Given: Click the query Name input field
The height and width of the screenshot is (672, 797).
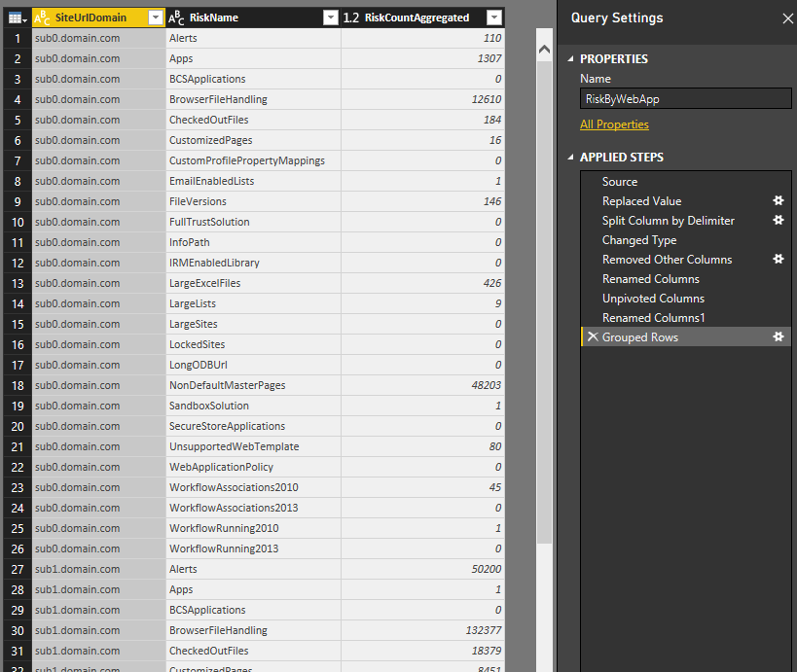Looking at the screenshot, I should click(x=685, y=98).
